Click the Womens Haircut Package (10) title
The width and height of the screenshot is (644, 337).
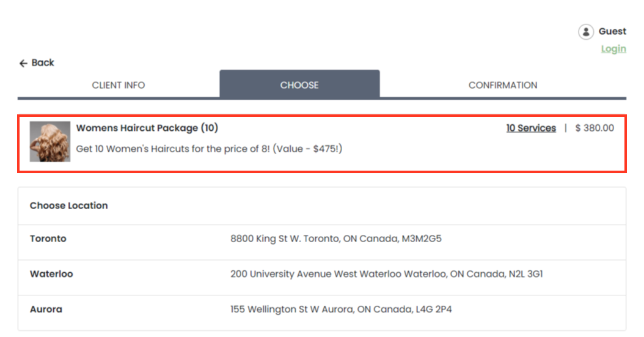[x=147, y=128]
